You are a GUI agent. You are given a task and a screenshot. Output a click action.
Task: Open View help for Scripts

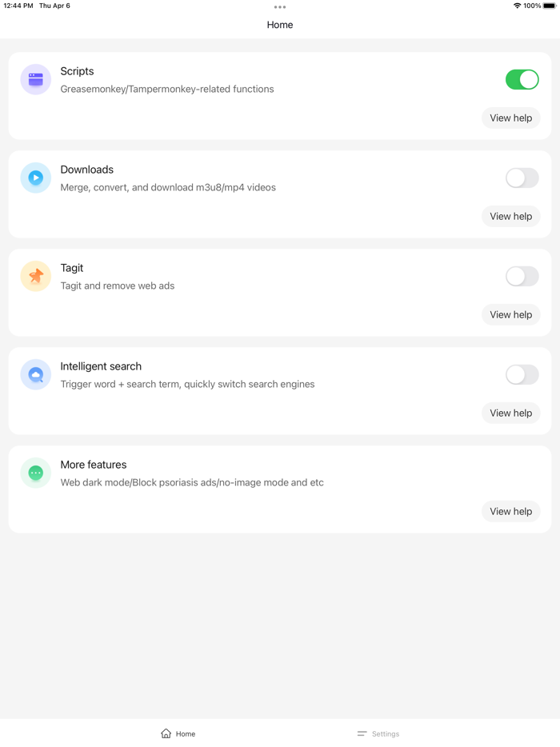click(511, 118)
